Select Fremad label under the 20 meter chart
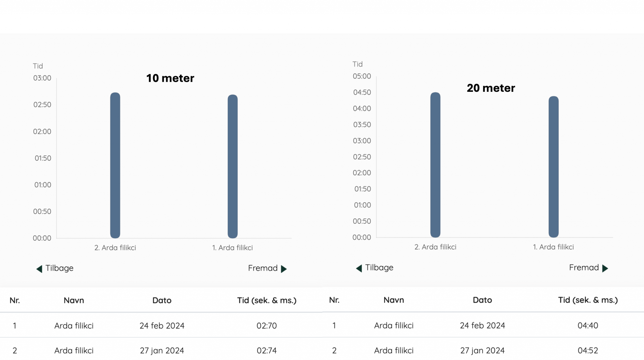The width and height of the screenshot is (644, 360). coord(584,268)
